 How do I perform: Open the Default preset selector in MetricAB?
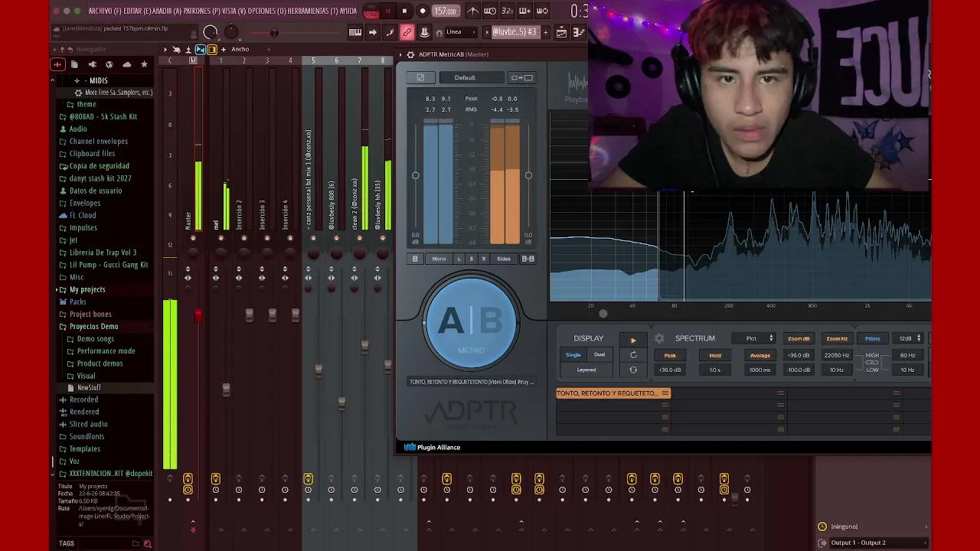(472, 77)
